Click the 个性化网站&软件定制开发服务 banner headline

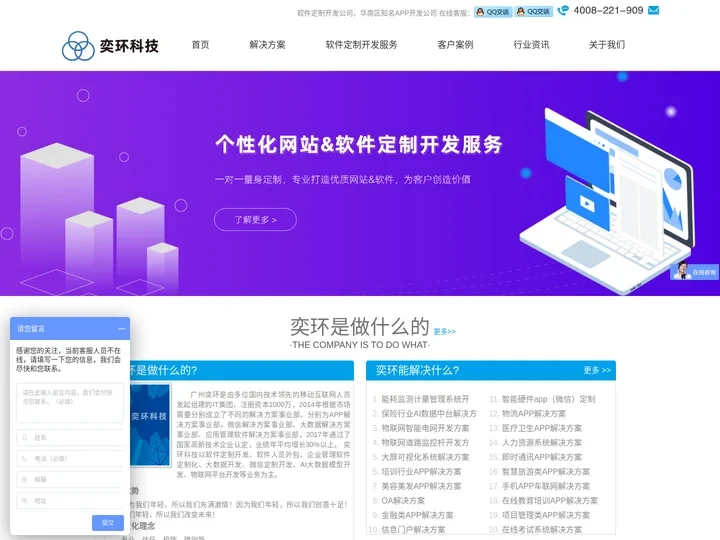pos(359,144)
